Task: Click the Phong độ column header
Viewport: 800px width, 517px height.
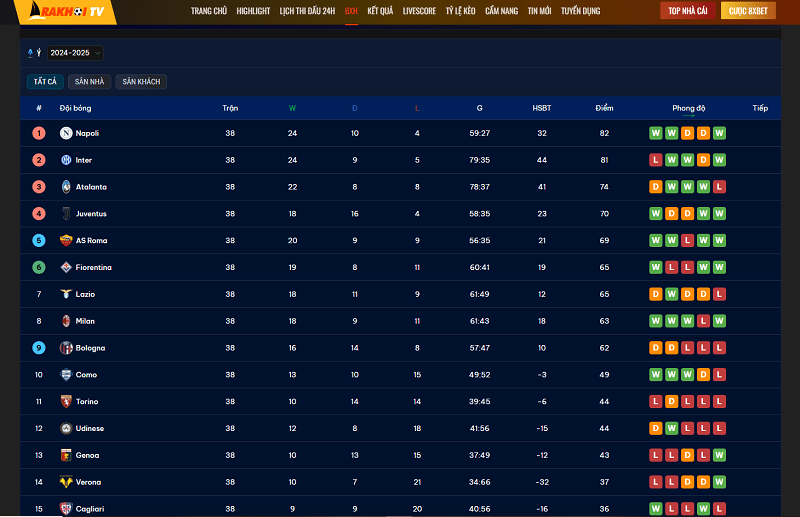Action: click(689, 108)
